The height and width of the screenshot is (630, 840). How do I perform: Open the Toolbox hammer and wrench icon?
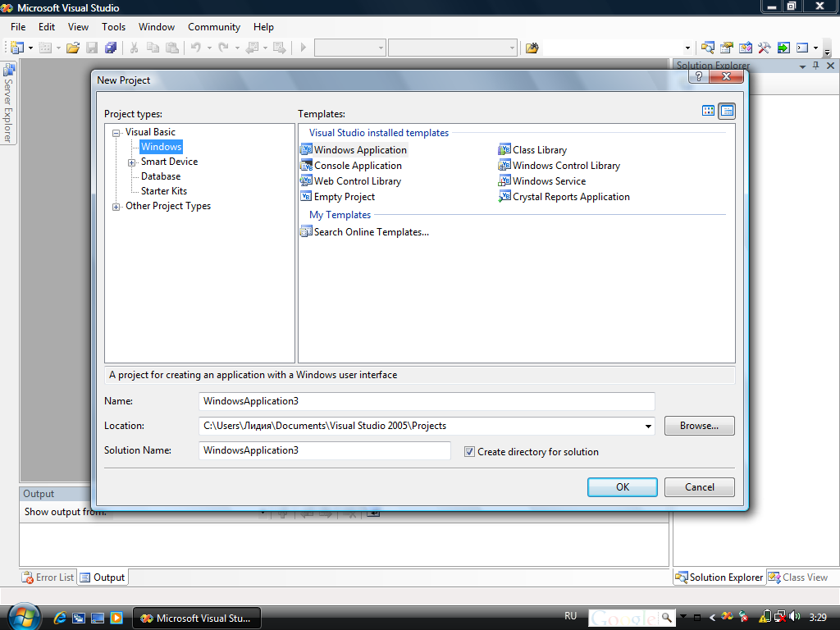pos(764,48)
